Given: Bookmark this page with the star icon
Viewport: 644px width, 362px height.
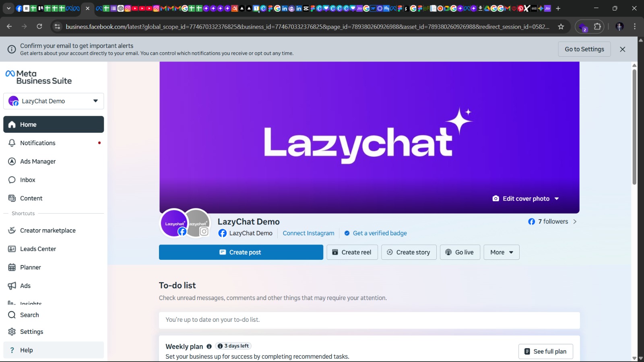Looking at the screenshot, I should 561,27.
